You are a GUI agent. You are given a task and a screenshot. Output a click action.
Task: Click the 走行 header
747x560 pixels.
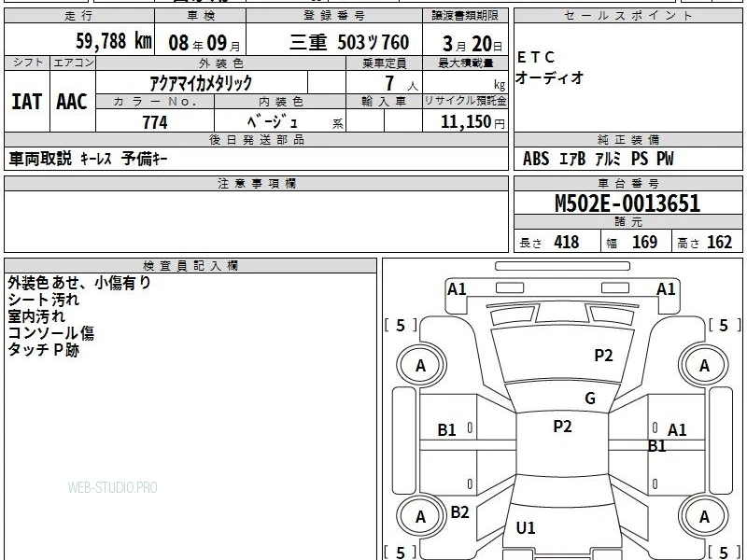tap(78, 16)
